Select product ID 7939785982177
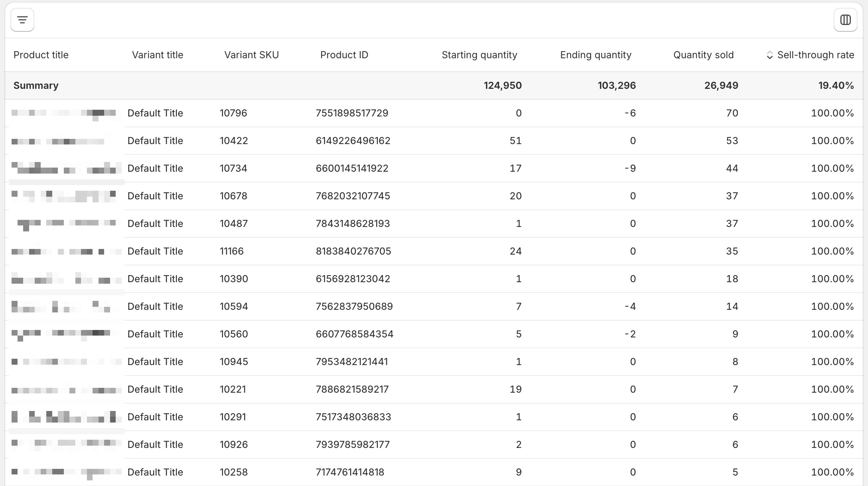 pos(353,445)
